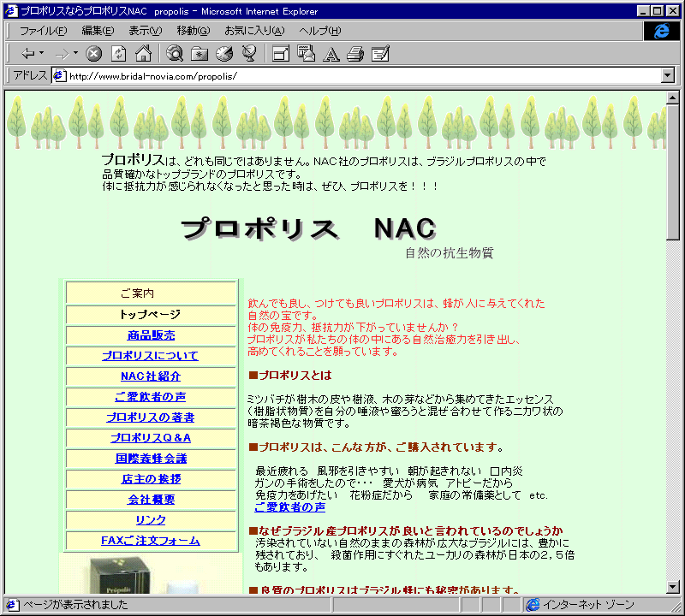Open the FAXご注文フォーム link
The image size is (685, 616).
point(151,541)
